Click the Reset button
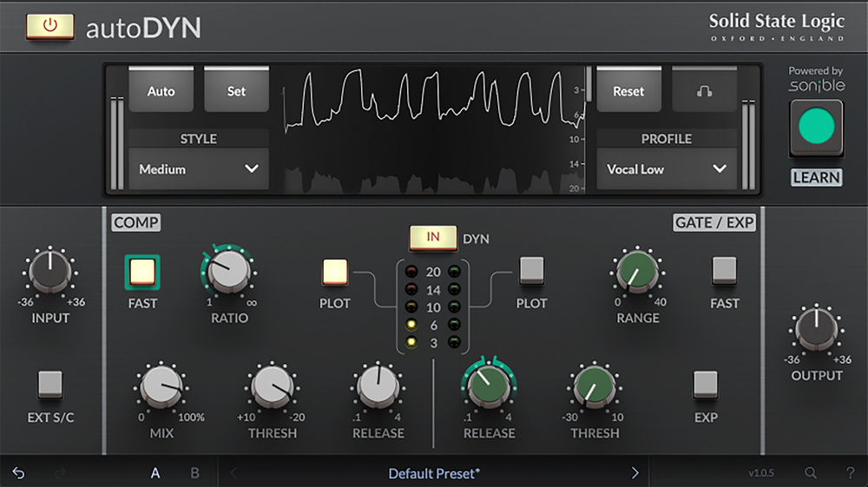868x487 pixels. pos(628,91)
